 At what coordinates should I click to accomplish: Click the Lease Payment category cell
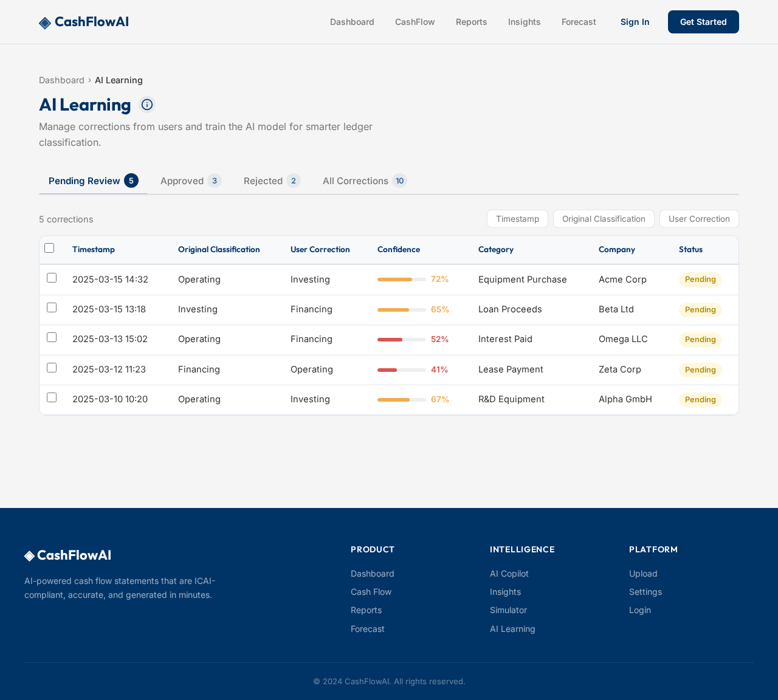click(x=511, y=369)
